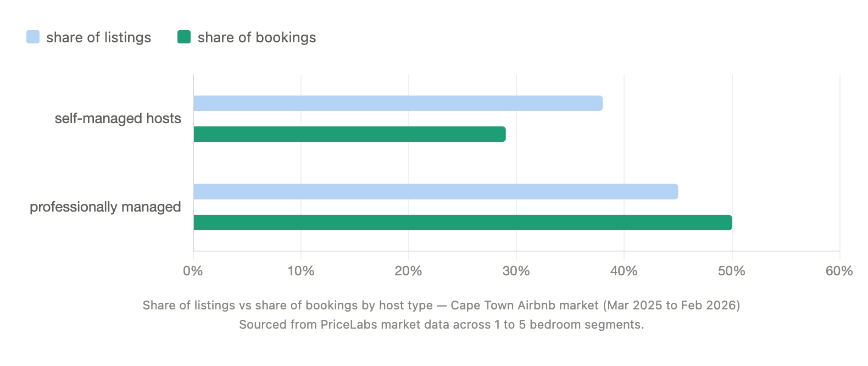Toggle the 'share of listings' legend label

tap(98, 37)
